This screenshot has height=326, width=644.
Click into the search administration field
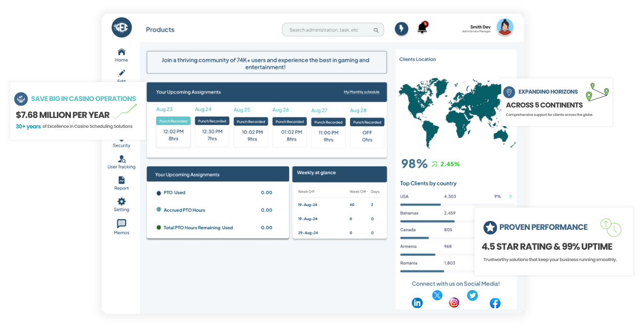point(333,30)
